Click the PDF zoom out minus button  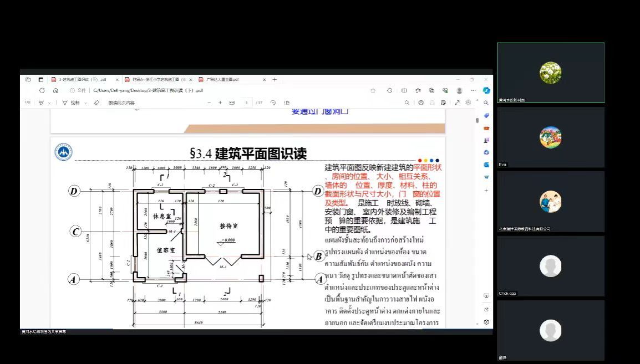tap(209, 102)
